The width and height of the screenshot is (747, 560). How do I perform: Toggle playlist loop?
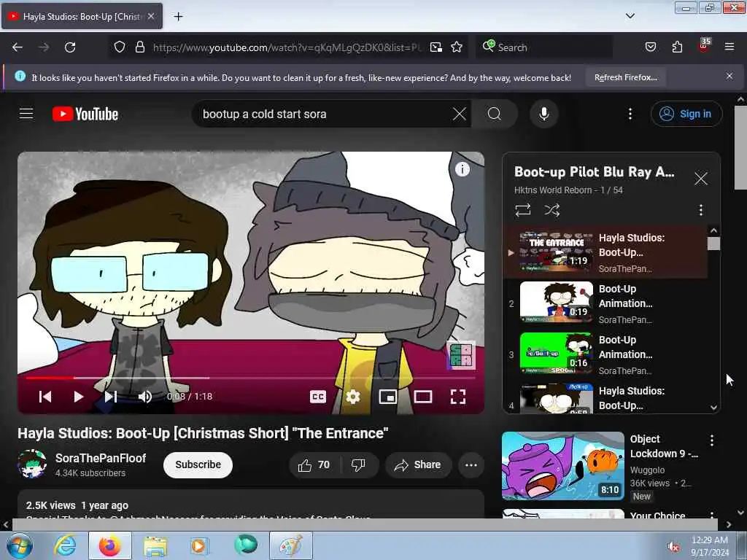(522, 210)
